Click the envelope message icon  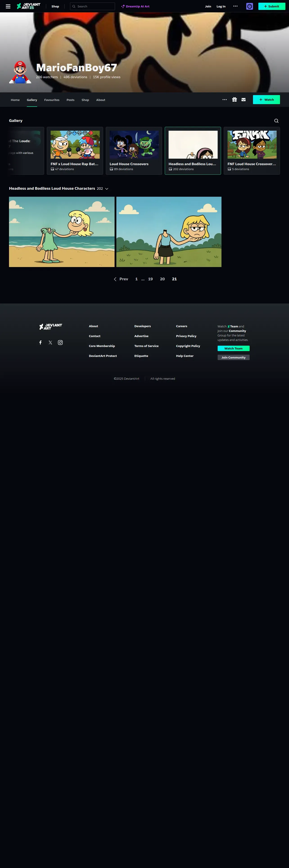click(x=244, y=100)
